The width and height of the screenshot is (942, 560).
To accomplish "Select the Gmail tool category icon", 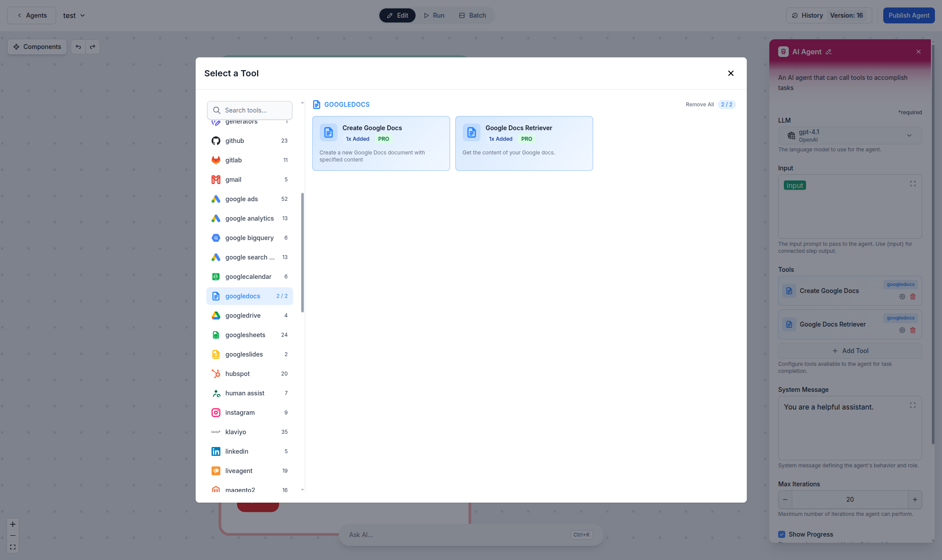I will pyautogui.click(x=216, y=180).
